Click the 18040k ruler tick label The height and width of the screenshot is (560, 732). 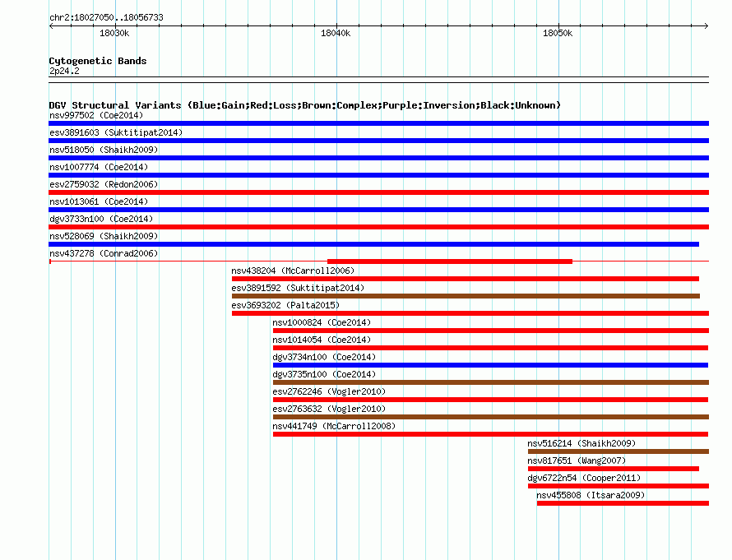(336, 33)
